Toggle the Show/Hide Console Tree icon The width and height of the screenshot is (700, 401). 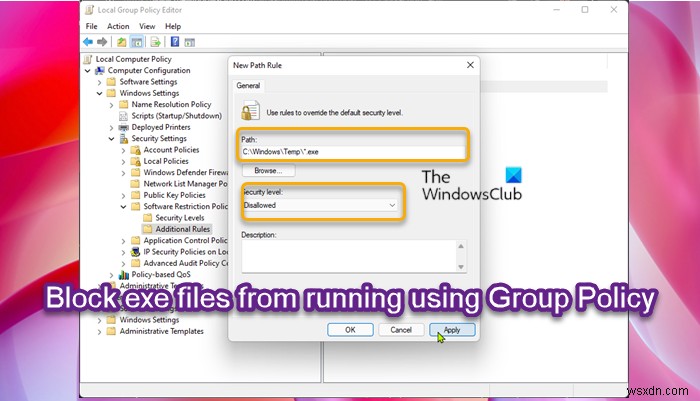click(137, 42)
